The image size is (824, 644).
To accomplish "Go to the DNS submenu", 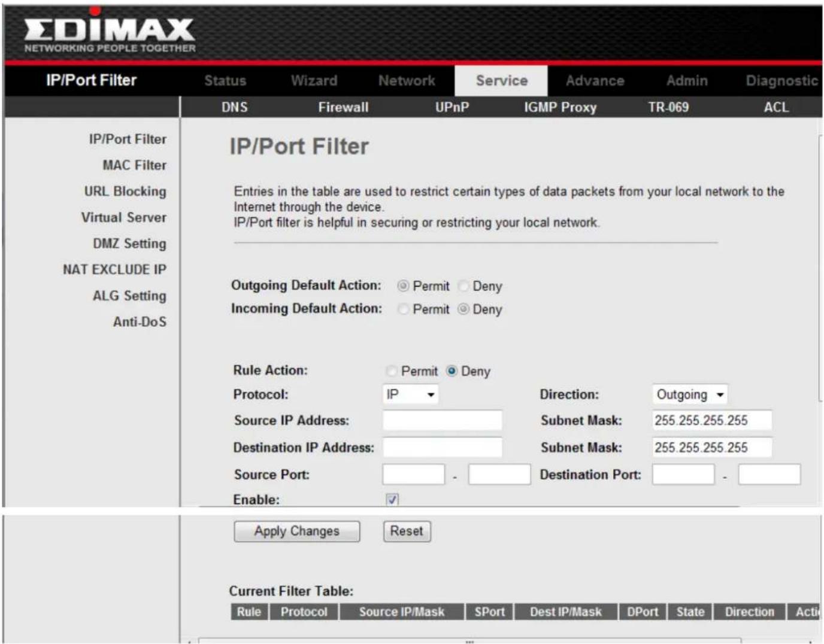I will click(x=234, y=107).
